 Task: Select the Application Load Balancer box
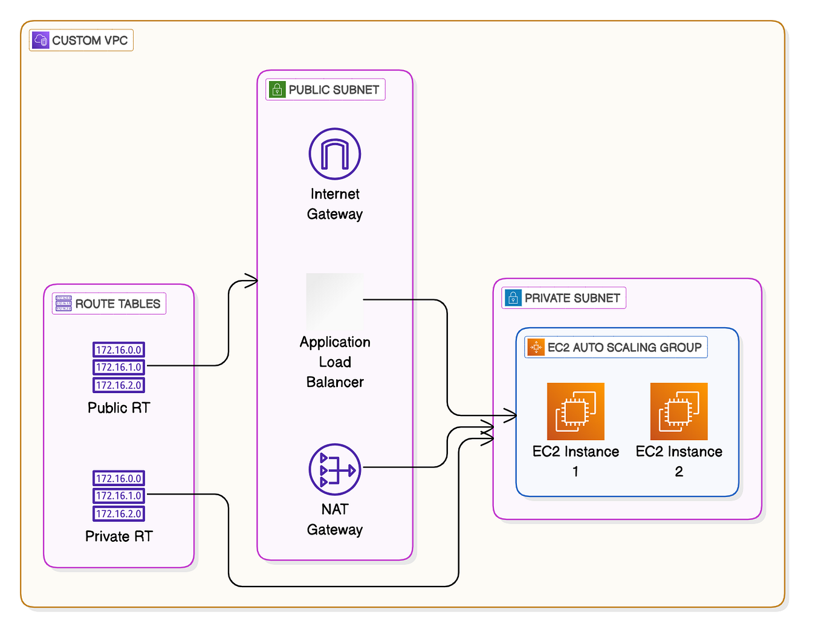point(334,301)
